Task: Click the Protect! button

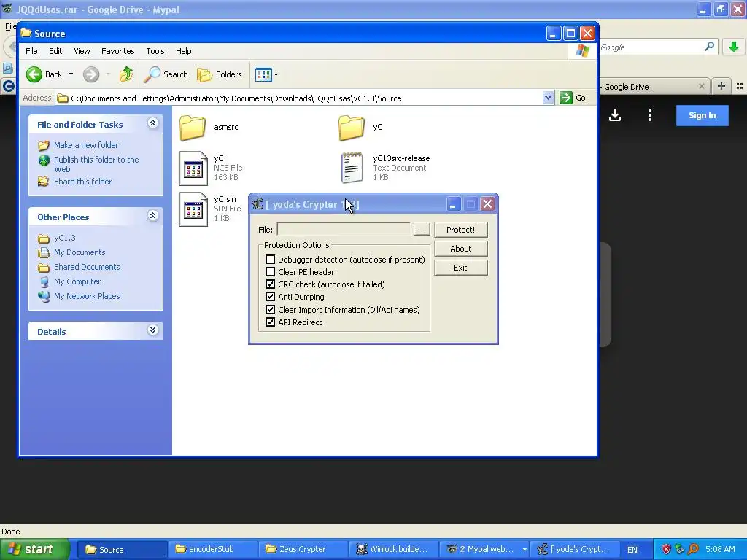Action: (461, 230)
